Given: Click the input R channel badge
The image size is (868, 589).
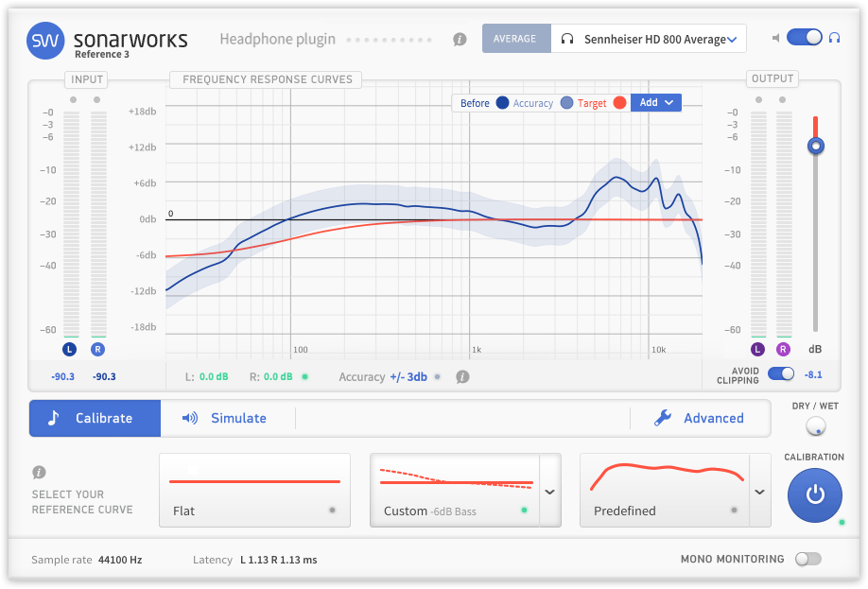Looking at the screenshot, I should pos(97,349).
